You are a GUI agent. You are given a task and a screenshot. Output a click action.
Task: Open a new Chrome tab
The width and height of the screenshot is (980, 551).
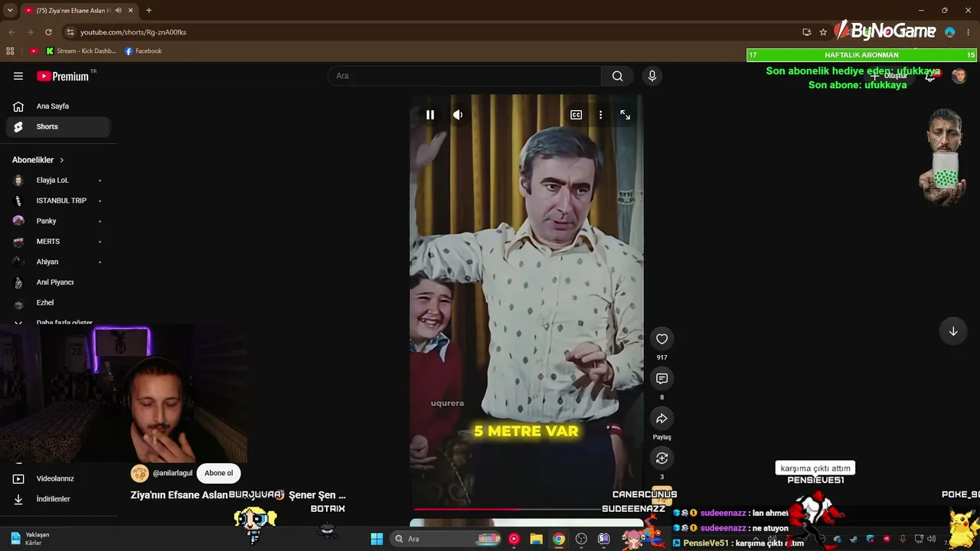[x=149, y=11]
